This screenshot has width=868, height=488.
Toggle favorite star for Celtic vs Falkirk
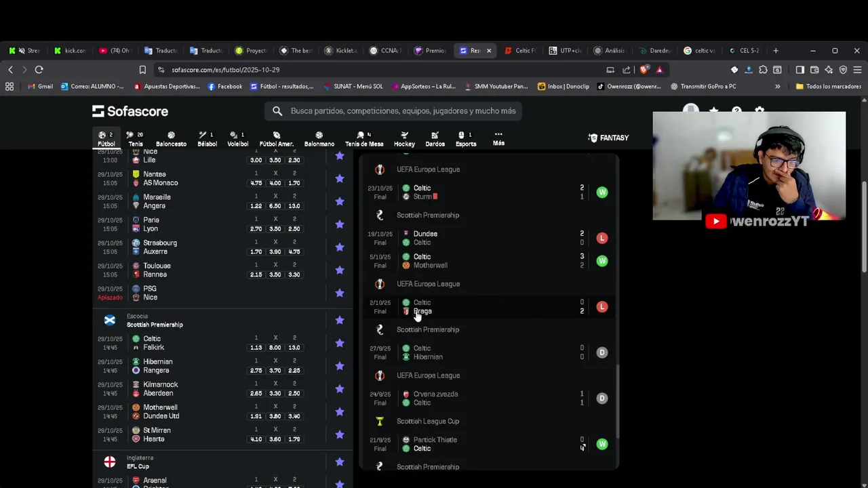coord(340,343)
